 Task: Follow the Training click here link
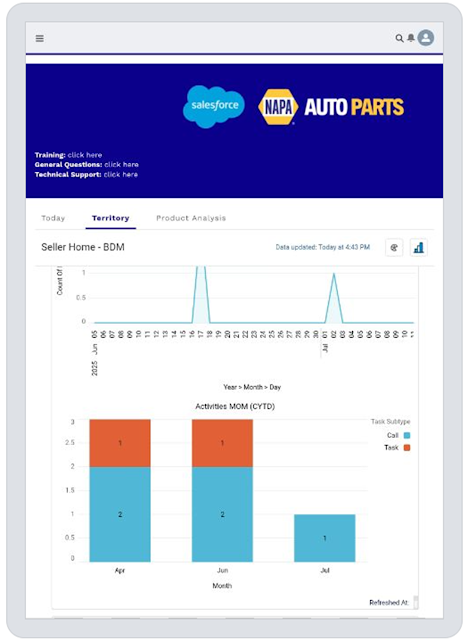pos(85,155)
